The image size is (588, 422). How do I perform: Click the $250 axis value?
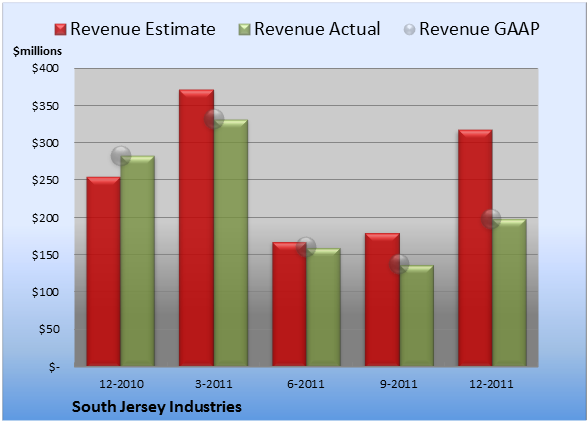pyautogui.click(x=45, y=180)
